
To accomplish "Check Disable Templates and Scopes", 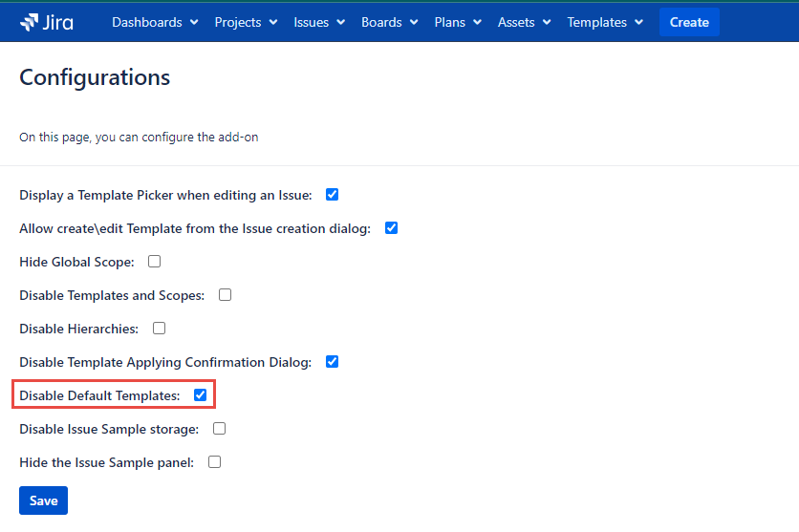I will (226, 295).
